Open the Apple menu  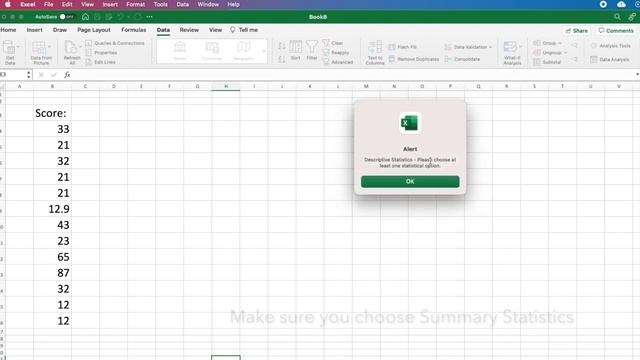point(8,4)
